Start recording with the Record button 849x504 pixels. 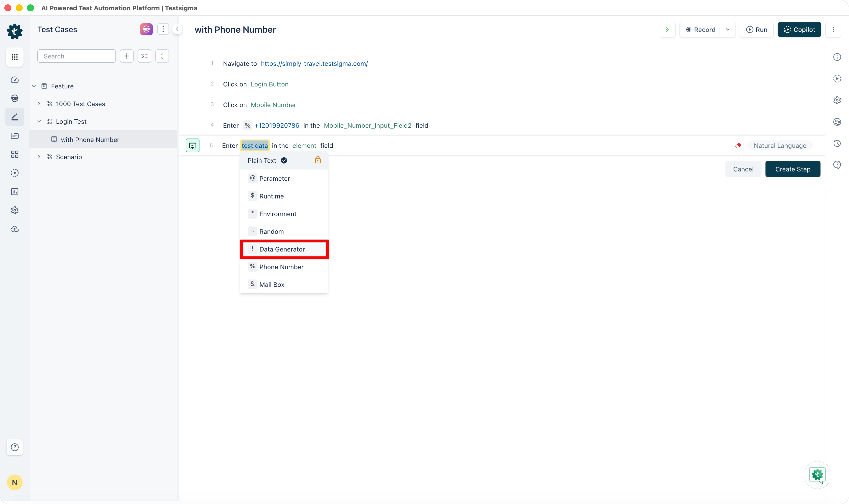(700, 29)
